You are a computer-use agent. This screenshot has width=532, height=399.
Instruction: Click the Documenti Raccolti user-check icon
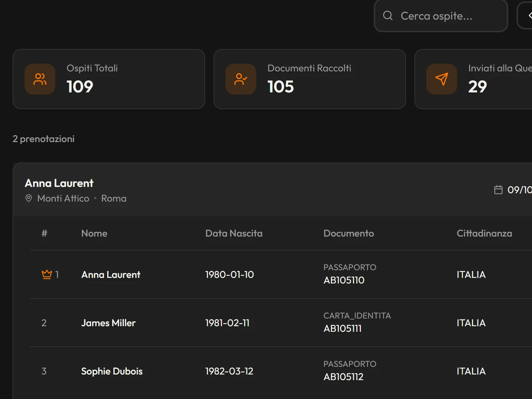pyautogui.click(x=241, y=79)
